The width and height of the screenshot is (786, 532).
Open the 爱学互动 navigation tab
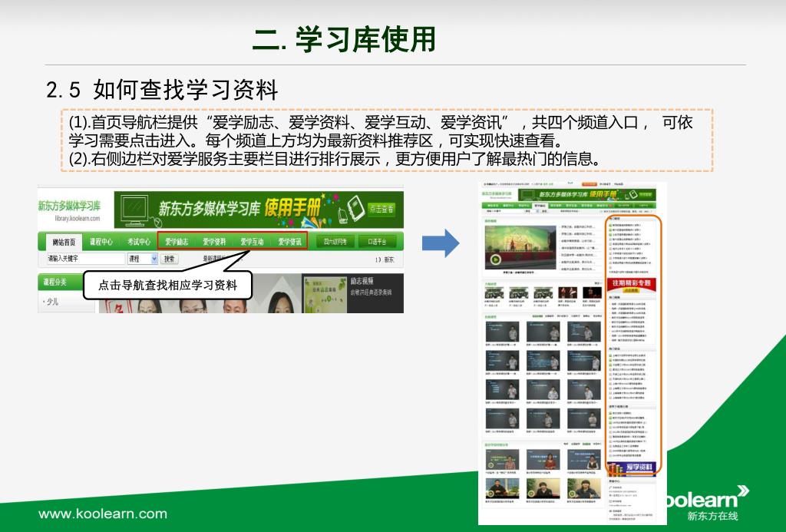252,242
